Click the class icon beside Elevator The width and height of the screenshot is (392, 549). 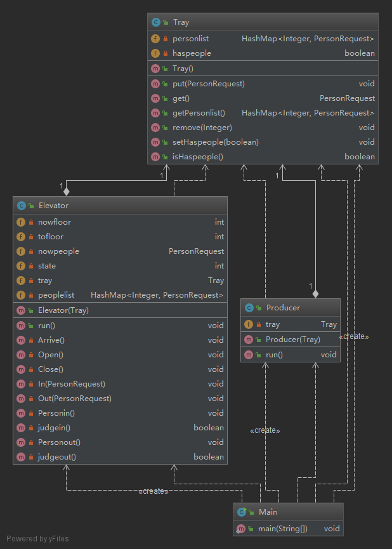[22, 206]
